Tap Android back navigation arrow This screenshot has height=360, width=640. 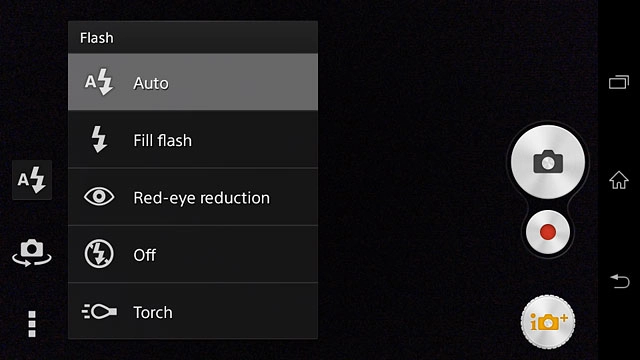tap(620, 281)
